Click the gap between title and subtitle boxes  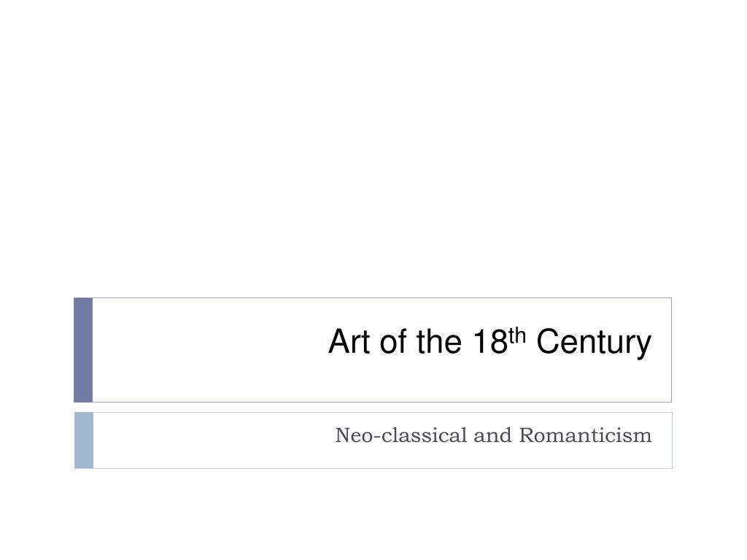[373, 407]
